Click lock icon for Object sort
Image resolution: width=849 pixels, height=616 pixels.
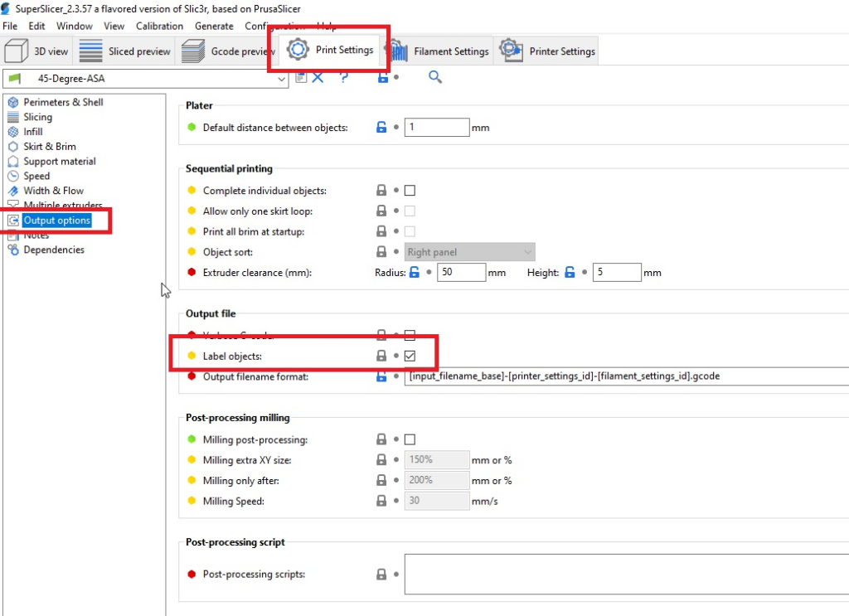pyautogui.click(x=381, y=252)
